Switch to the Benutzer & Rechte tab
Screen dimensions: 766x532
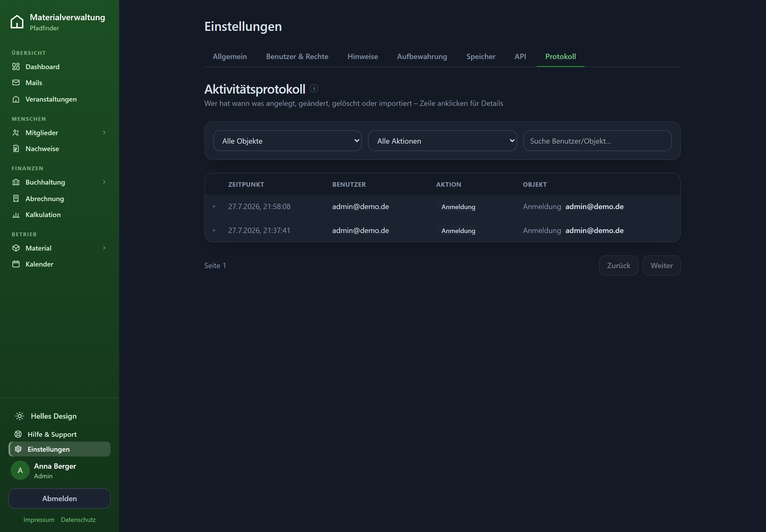click(x=297, y=56)
